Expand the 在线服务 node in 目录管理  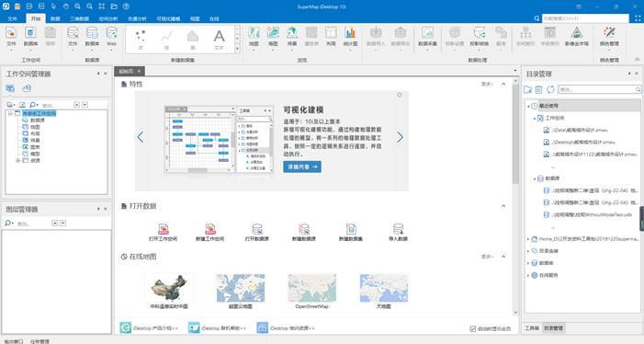coord(528,275)
